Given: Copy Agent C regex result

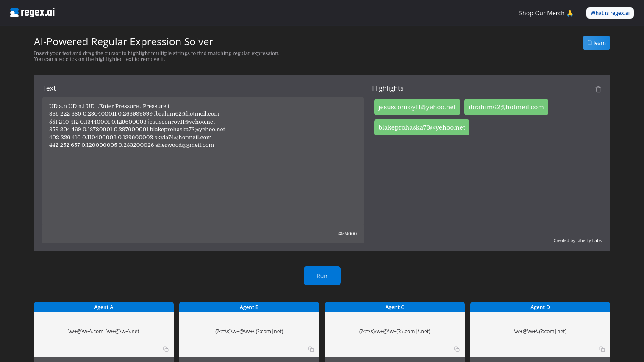Looking at the screenshot, I should click(x=457, y=349).
